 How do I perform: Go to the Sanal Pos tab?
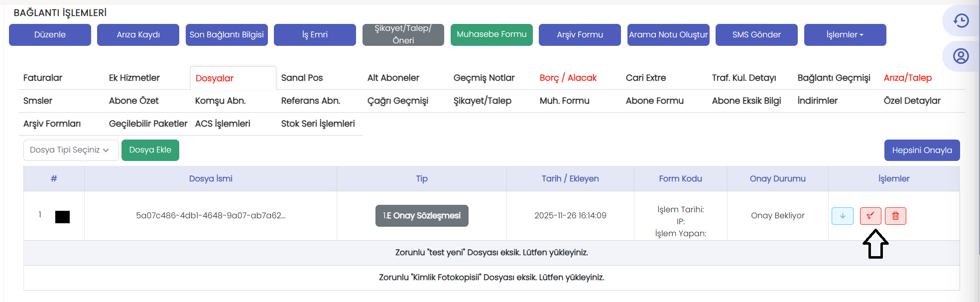point(302,78)
